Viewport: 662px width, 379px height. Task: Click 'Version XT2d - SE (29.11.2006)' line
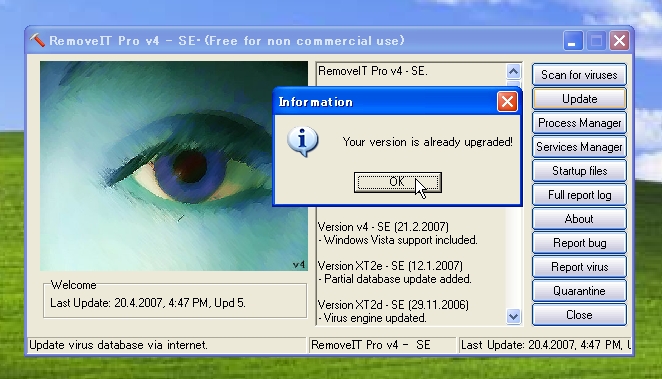pyautogui.click(x=393, y=305)
